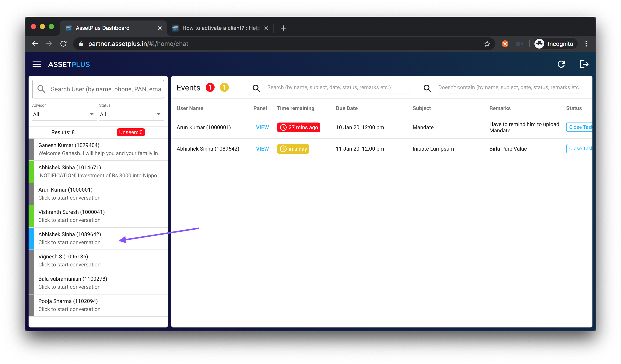This screenshot has height=364, width=621.
Task: Click the dashboard refresh icon in the header
Action: point(561,64)
